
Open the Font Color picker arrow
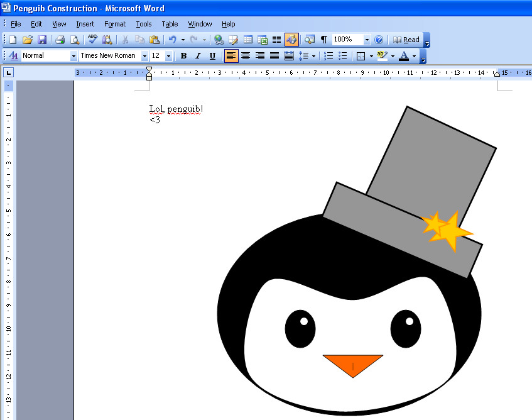point(415,55)
